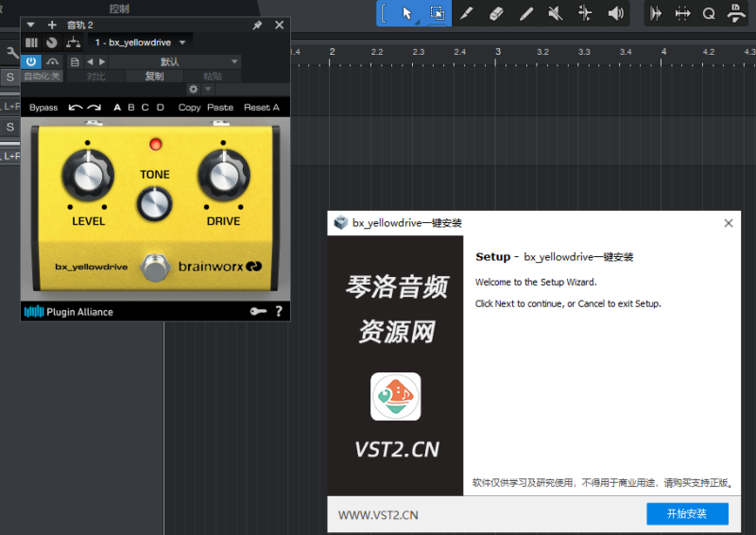
Task: Select the Paint pencil tool
Action: [526, 13]
